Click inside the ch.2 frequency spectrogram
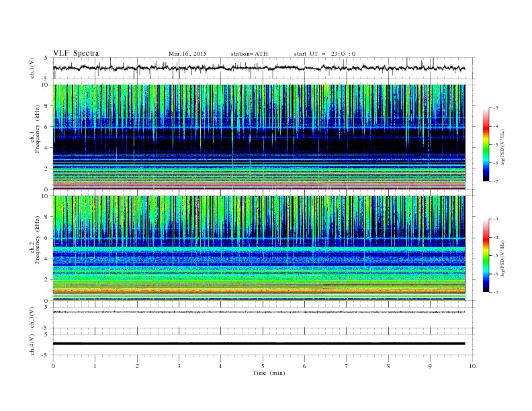The image size is (532, 411). pyautogui.click(x=259, y=248)
